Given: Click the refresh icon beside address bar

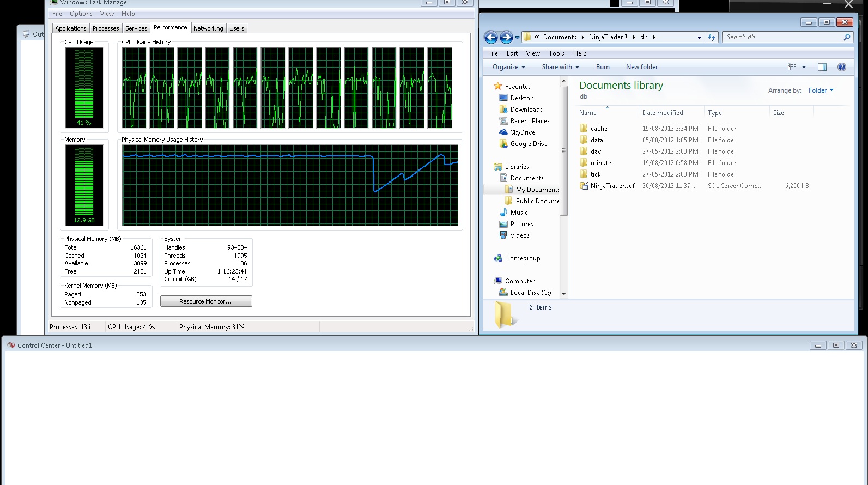Looking at the screenshot, I should (712, 37).
